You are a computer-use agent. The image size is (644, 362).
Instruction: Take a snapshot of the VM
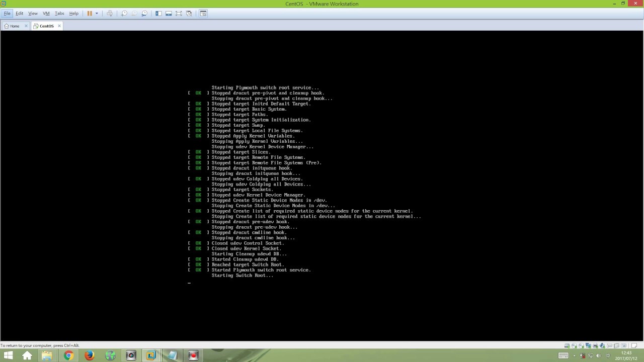coord(124,13)
